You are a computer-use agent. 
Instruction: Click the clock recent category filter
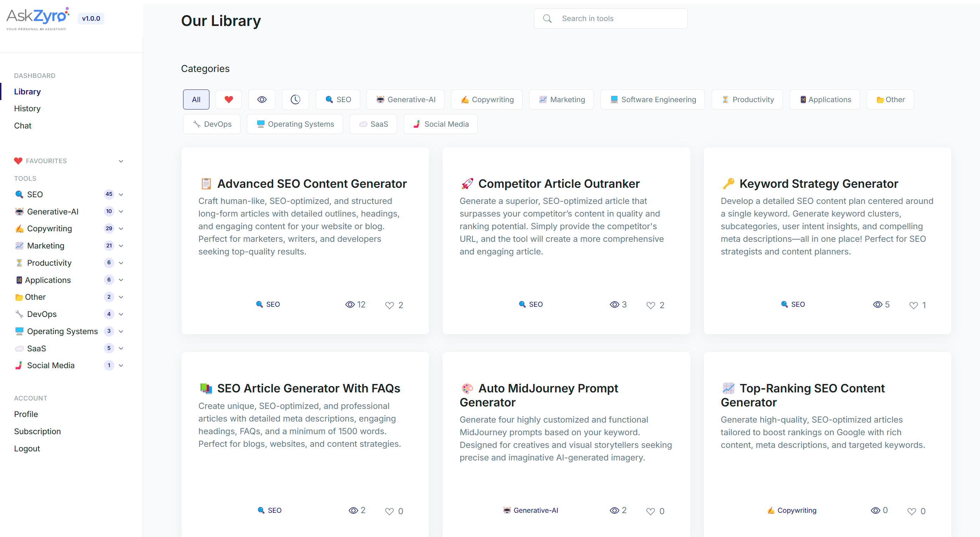pos(295,99)
